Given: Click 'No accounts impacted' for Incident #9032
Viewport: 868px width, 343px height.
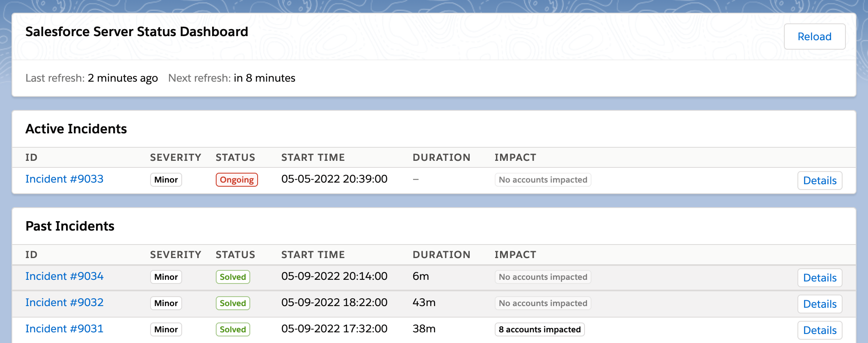Looking at the screenshot, I should pyautogui.click(x=543, y=303).
